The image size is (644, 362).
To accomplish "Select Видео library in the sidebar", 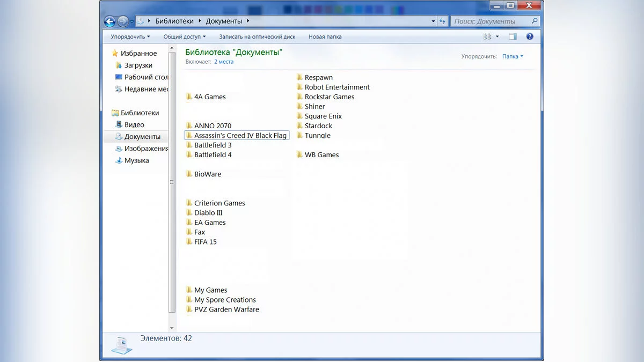I will [134, 125].
